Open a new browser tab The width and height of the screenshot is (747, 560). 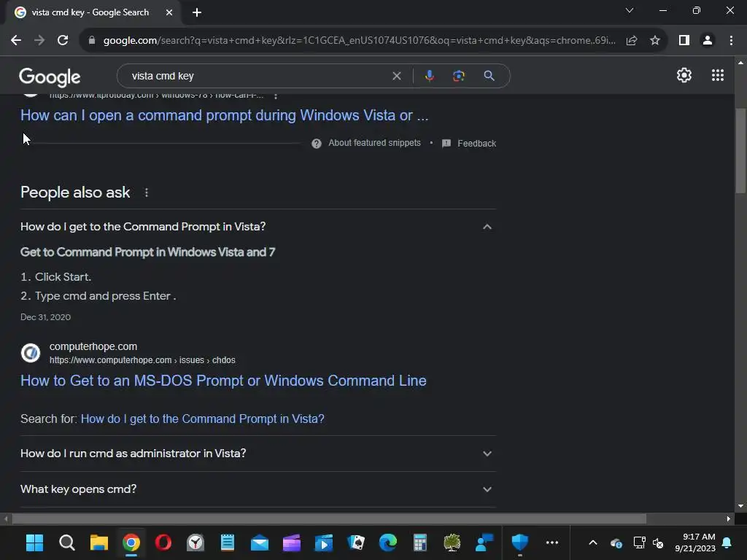pyautogui.click(x=197, y=12)
